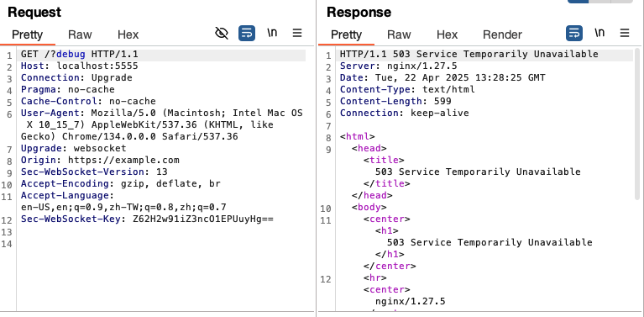Open Request panel hamburger options menu
The width and height of the screenshot is (644, 317).
point(297,33)
